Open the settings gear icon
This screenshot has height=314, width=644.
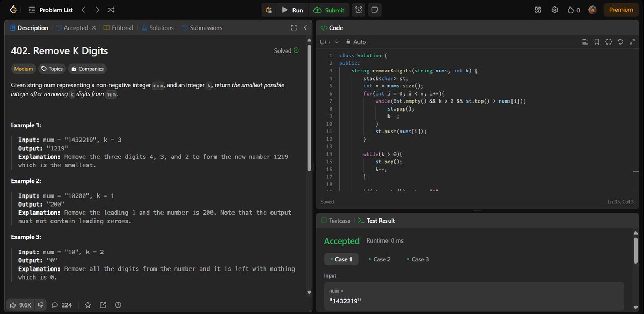click(555, 10)
